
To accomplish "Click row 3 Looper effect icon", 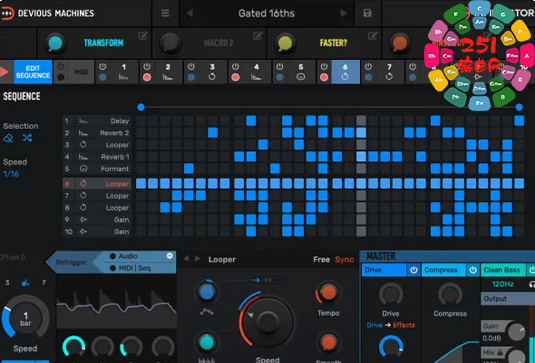I will click(83, 145).
